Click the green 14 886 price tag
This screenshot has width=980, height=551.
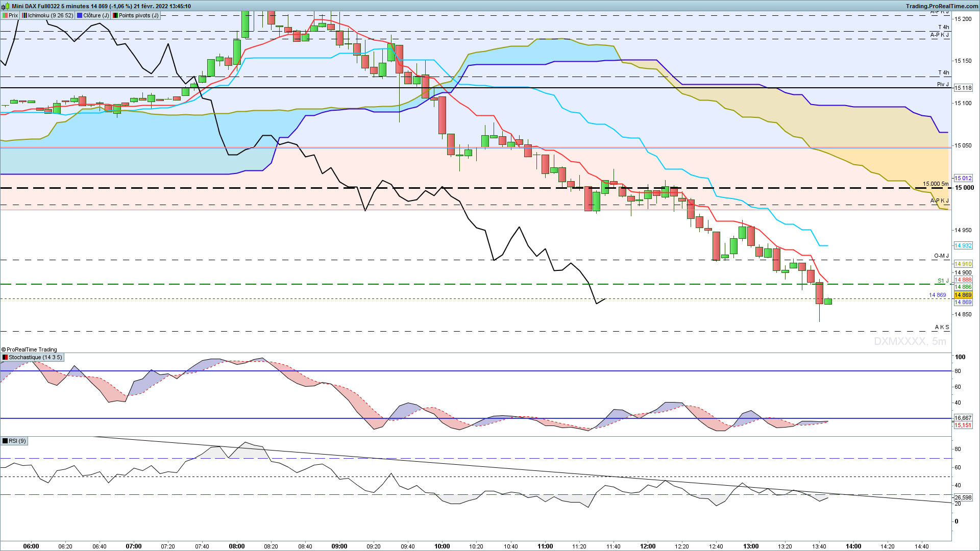(963, 287)
